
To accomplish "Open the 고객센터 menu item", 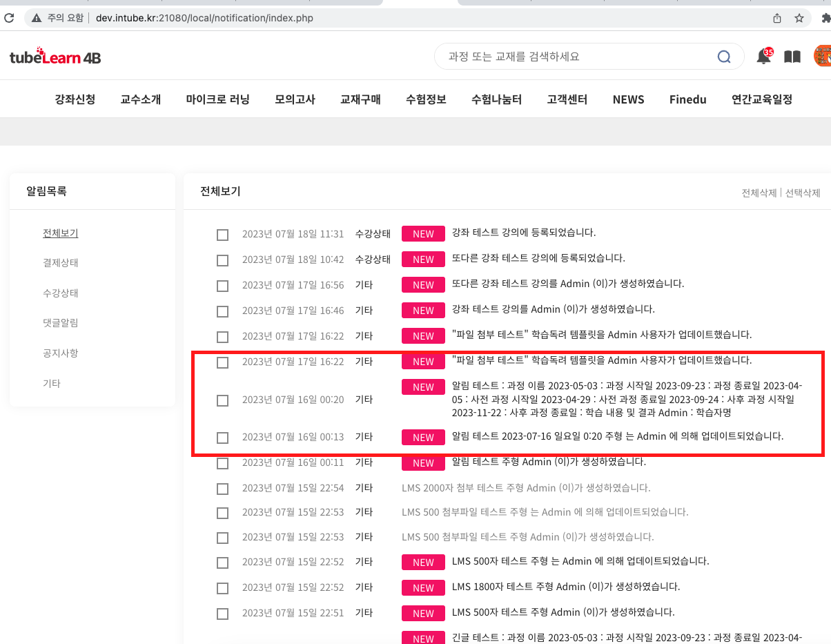I will pyautogui.click(x=567, y=99).
